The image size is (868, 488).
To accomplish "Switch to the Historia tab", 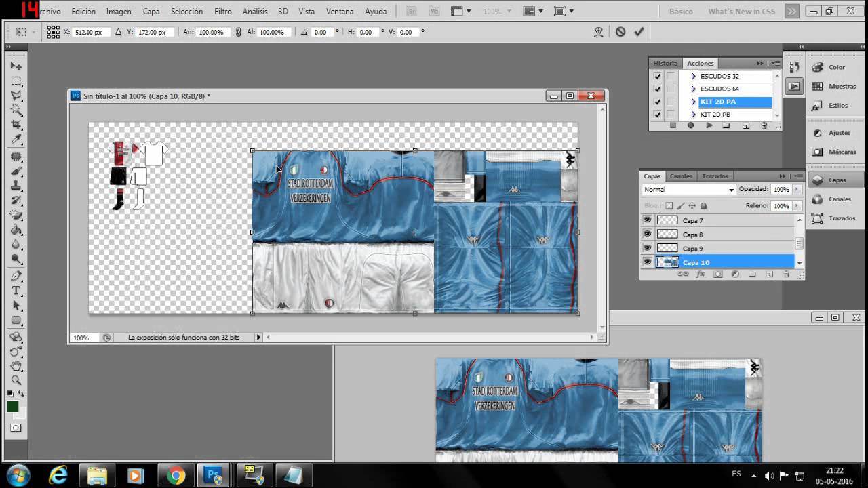I will coord(665,63).
